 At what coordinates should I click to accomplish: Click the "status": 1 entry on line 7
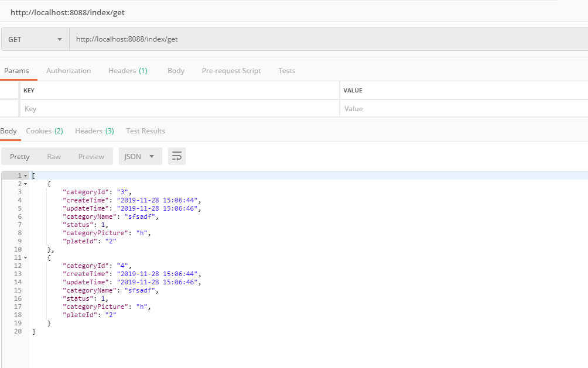point(86,225)
